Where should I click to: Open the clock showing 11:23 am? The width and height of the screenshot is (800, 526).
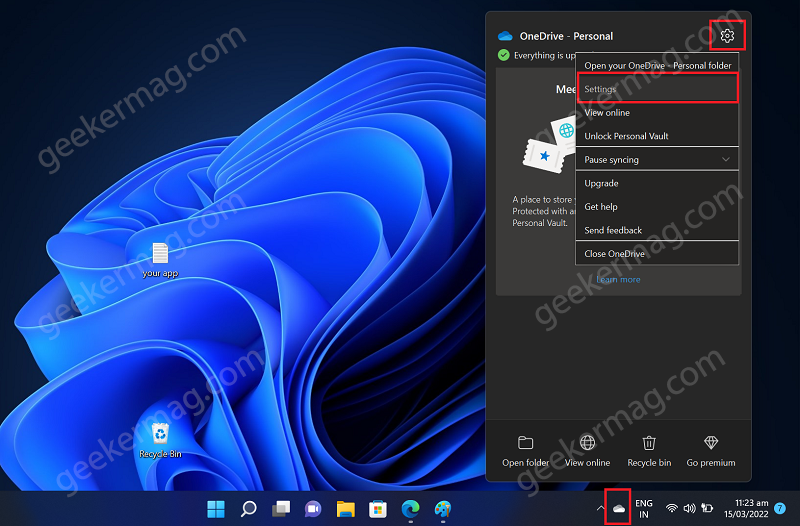[x=746, y=508]
